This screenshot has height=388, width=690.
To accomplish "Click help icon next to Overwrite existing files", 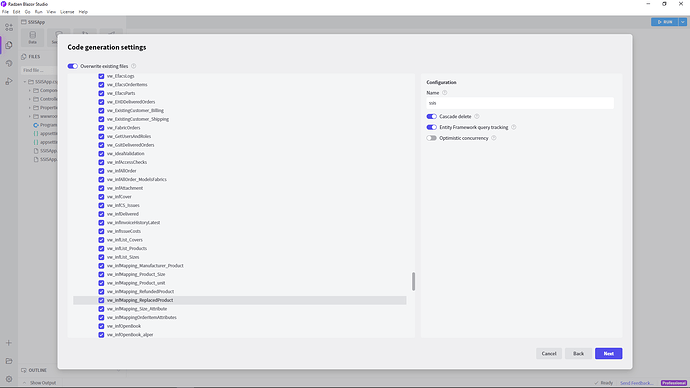I will [x=133, y=66].
